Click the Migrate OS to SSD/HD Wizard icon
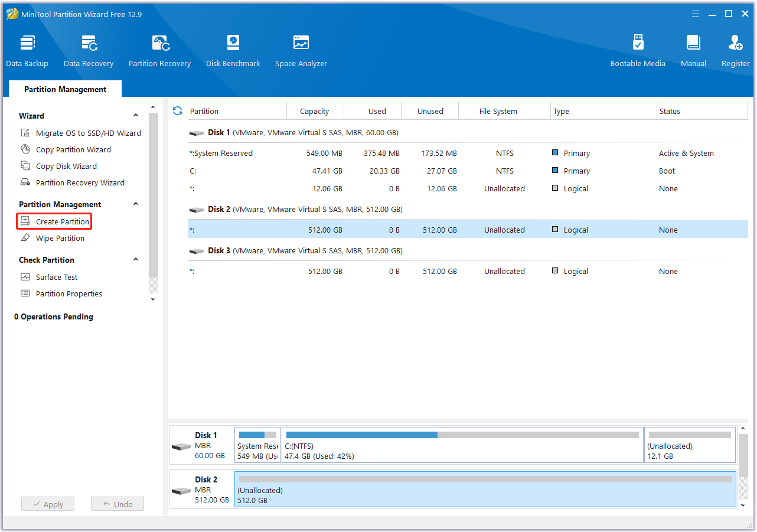Screen dimensions: 757x532 coord(25,133)
